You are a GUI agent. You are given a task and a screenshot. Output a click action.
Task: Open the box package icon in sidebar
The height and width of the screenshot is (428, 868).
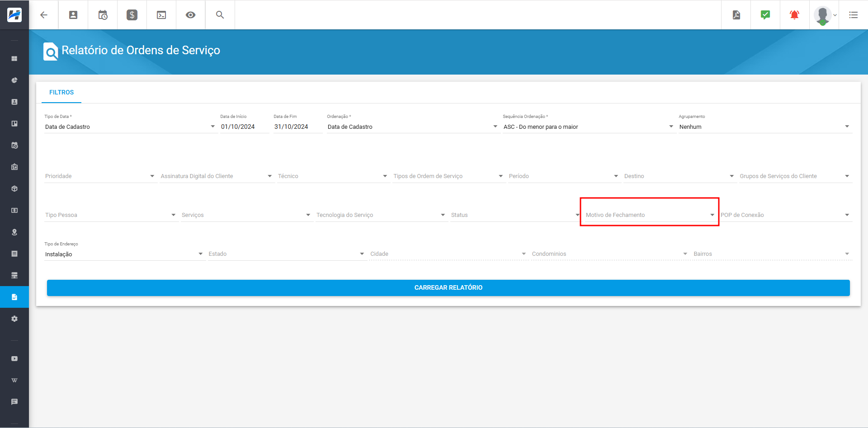(14, 189)
